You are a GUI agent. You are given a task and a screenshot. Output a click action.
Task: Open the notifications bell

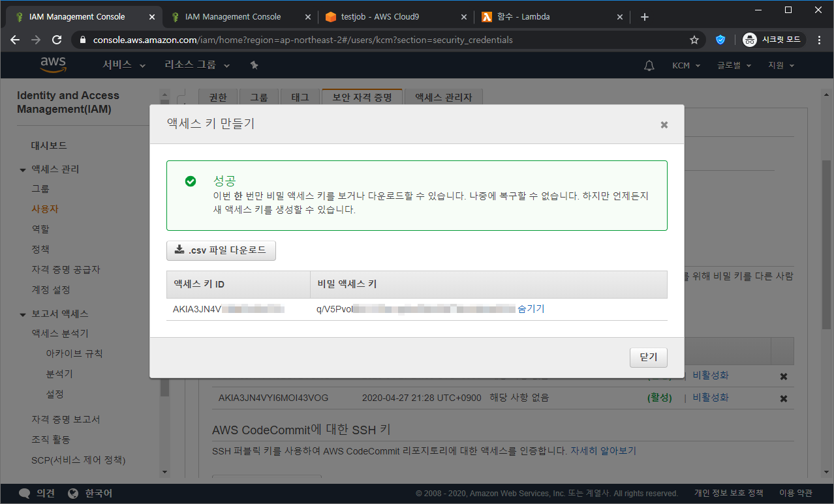click(x=649, y=65)
